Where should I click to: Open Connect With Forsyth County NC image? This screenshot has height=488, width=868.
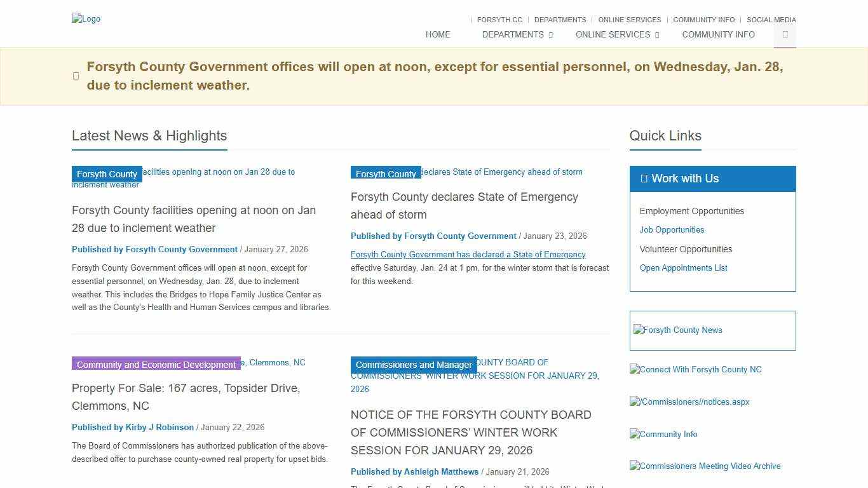point(696,370)
